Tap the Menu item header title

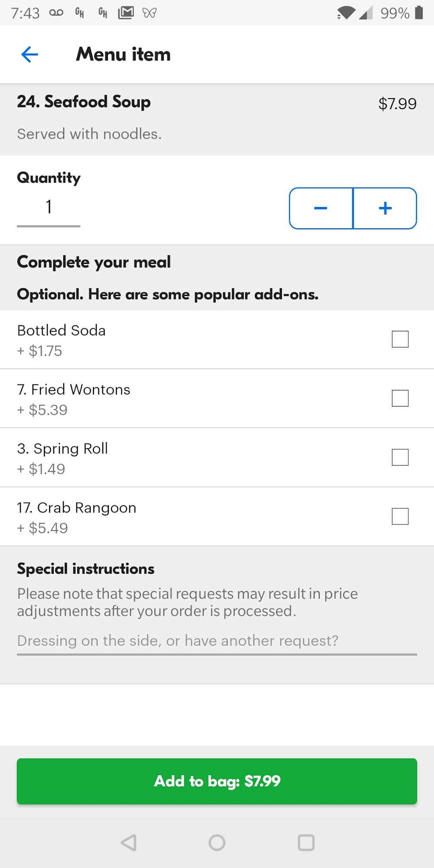coord(123,54)
